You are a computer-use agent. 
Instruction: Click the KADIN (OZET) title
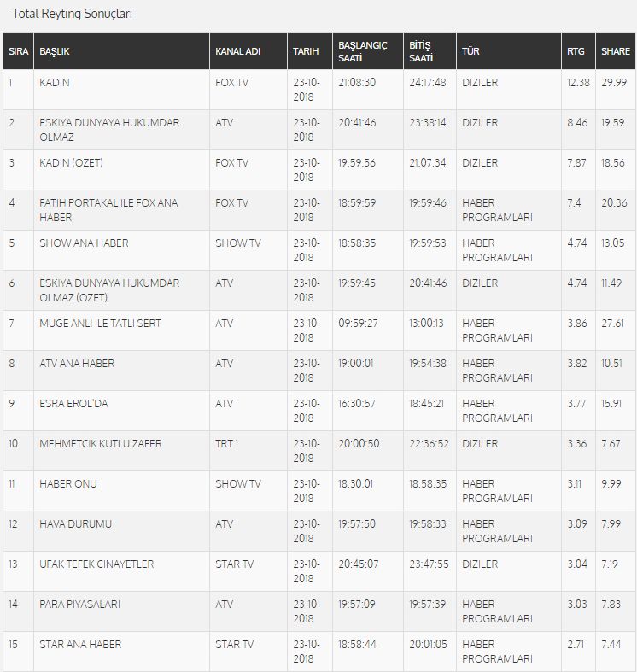pyautogui.click(x=71, y=163)
